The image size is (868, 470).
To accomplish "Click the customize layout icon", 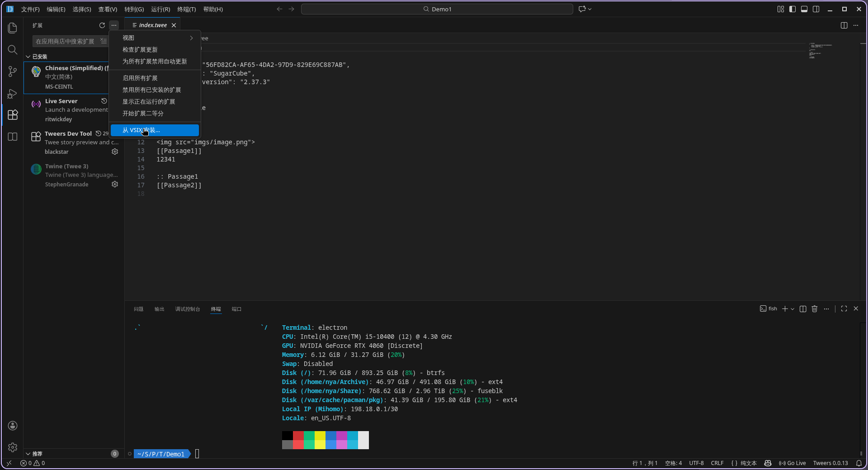I will (x=781, y=9).
